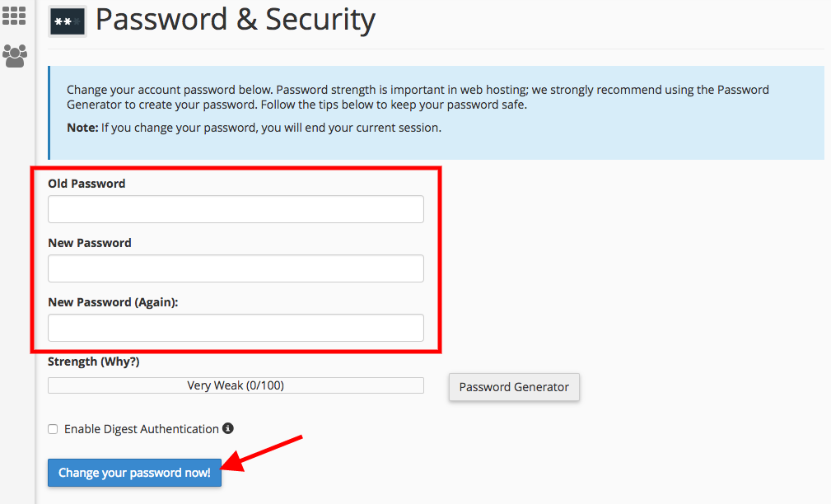Focus the New Password input box
Screen dimensions: 831x504
click(236, 268)
